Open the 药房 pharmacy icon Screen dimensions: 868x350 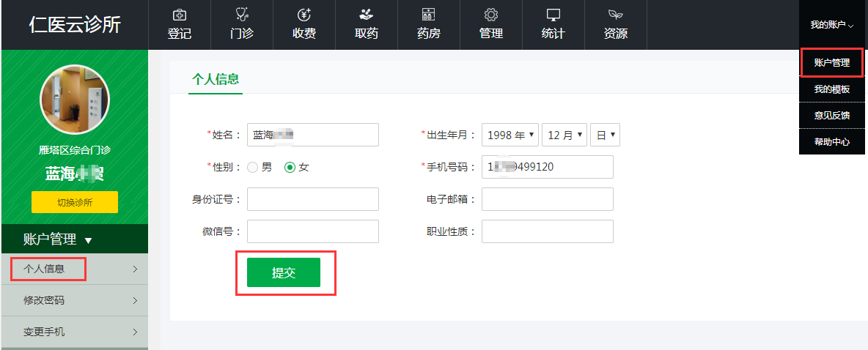428,15
